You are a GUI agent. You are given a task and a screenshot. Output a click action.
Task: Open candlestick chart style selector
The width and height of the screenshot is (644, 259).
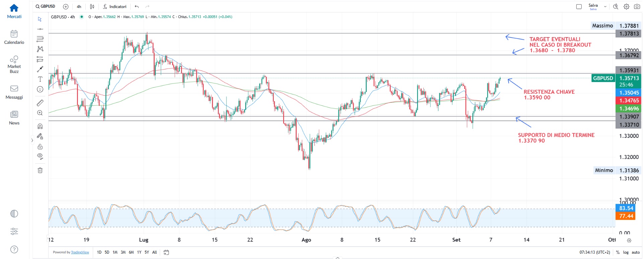coord(92,6)
